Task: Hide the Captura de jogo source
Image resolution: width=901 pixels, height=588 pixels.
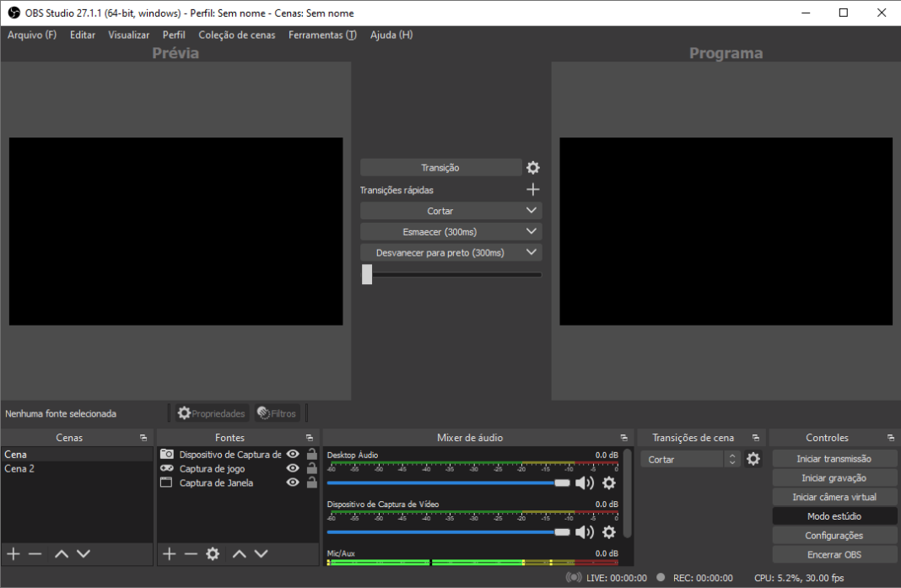Action: pos(292,468)
